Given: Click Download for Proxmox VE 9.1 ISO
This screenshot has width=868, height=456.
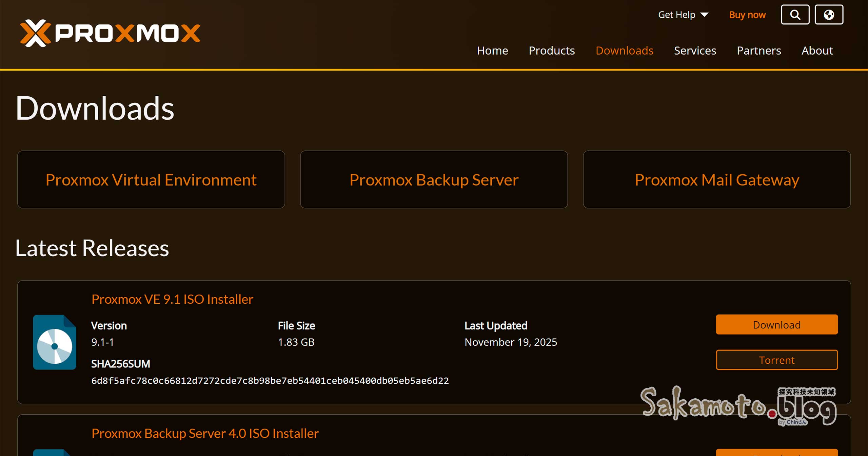Looking at the screenshot, I should click(x=776, y=324).
